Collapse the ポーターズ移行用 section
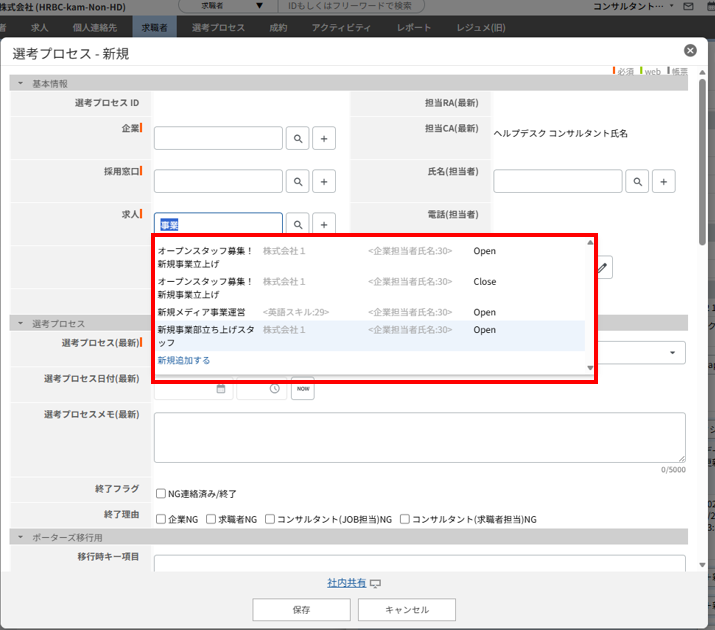This screenshot has width=715, height=630. point(20,537)
